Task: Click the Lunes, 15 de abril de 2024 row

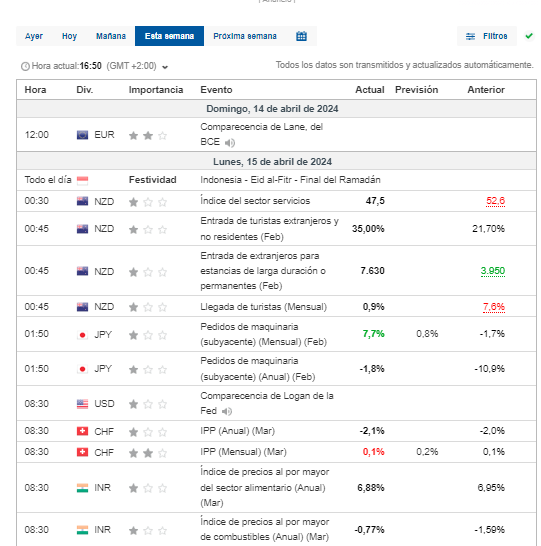Action: coord(276,162)
